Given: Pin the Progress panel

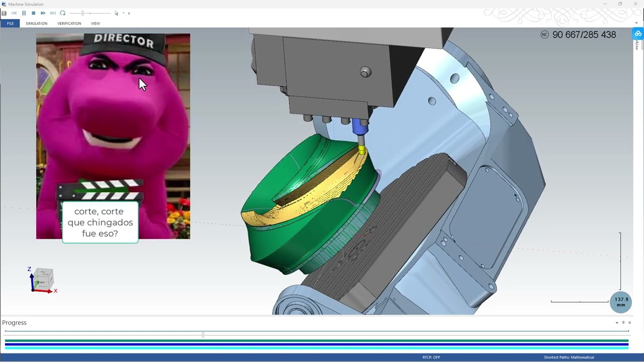Looking at the screenshot, I should (623, 323).
